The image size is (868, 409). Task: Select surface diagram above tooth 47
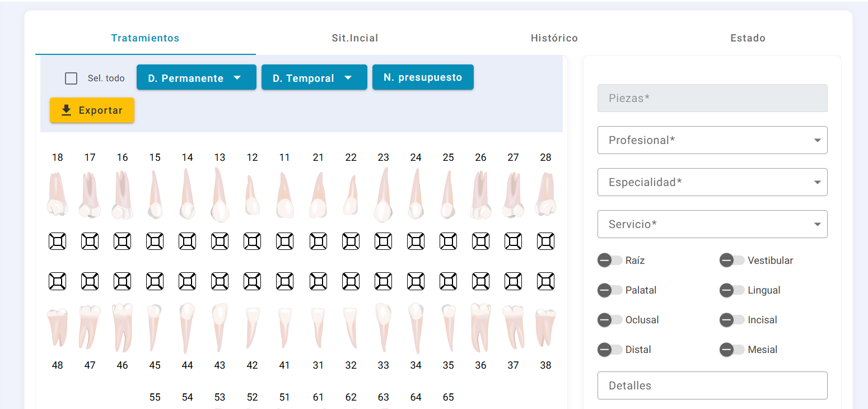[90, 281]
